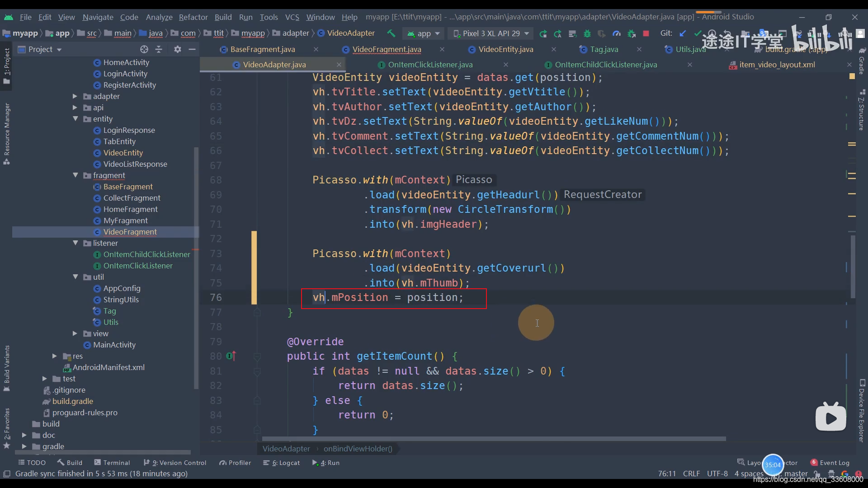The width and height of the screenshot is (868, 488).
Task: Click the Profile app gauge icon
Action: [x=617, y=33]
